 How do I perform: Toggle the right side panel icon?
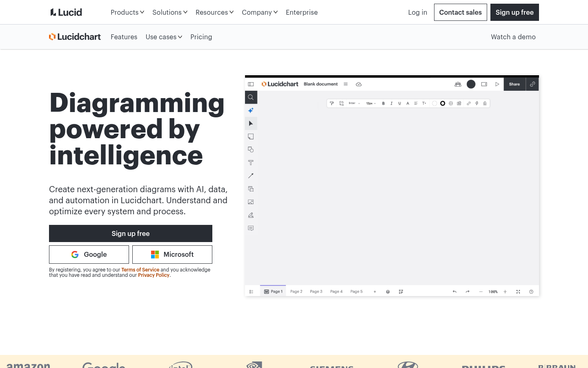point(484,84)
